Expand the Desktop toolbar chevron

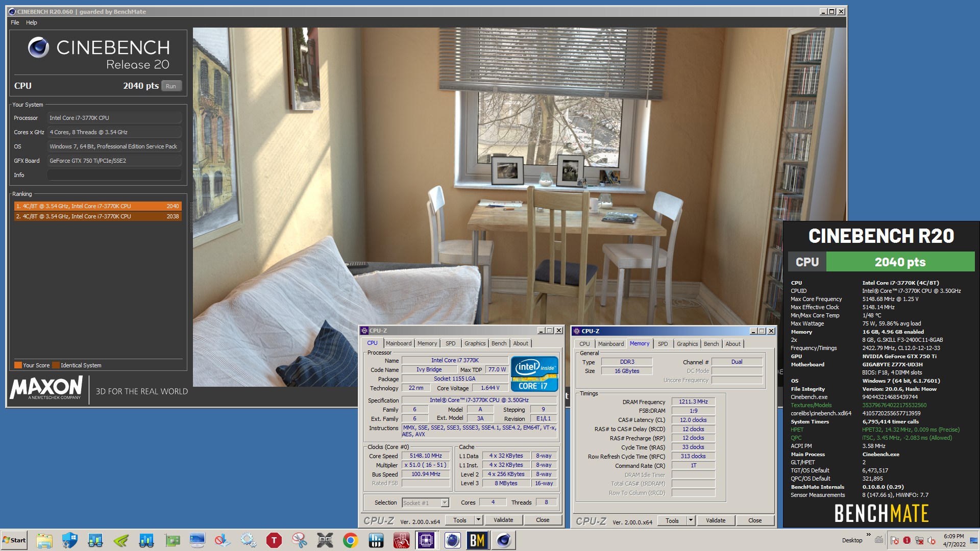tap(868, 535)
